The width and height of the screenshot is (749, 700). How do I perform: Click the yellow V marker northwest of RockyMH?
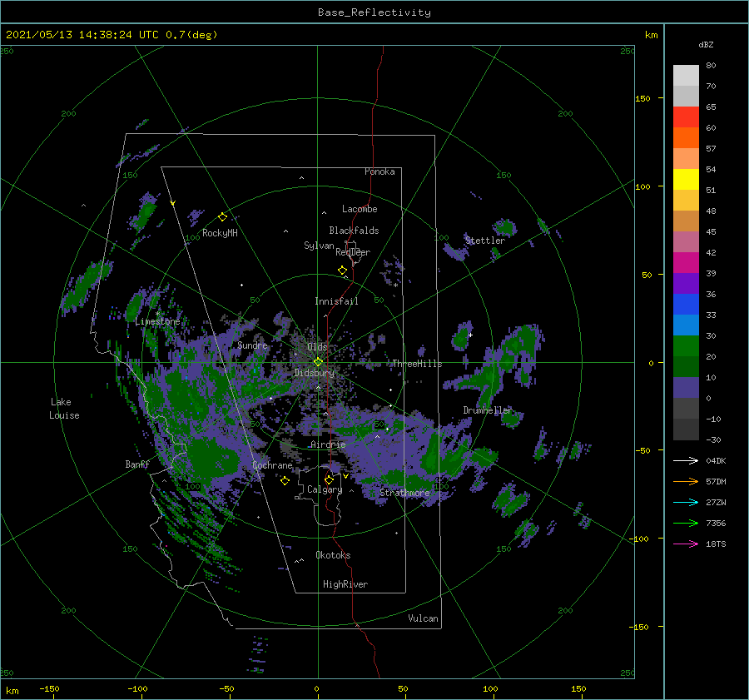click(173, 203)
